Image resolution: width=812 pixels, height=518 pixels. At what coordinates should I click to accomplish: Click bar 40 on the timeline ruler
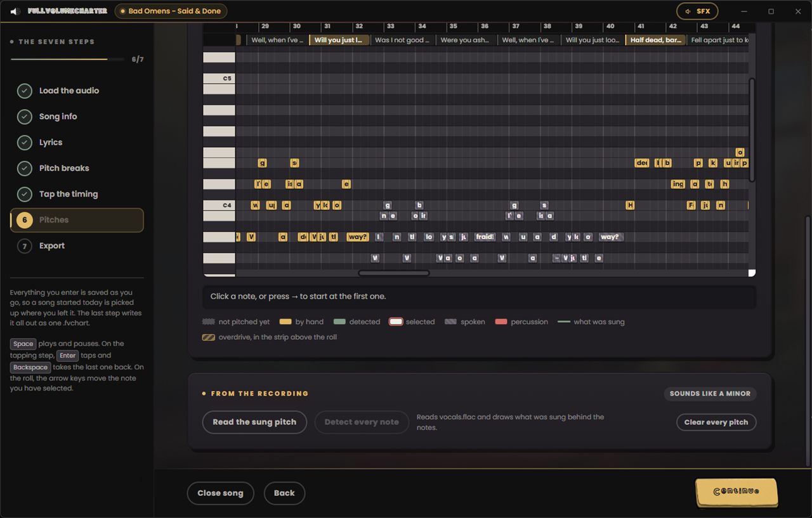(x=610, y=27)
